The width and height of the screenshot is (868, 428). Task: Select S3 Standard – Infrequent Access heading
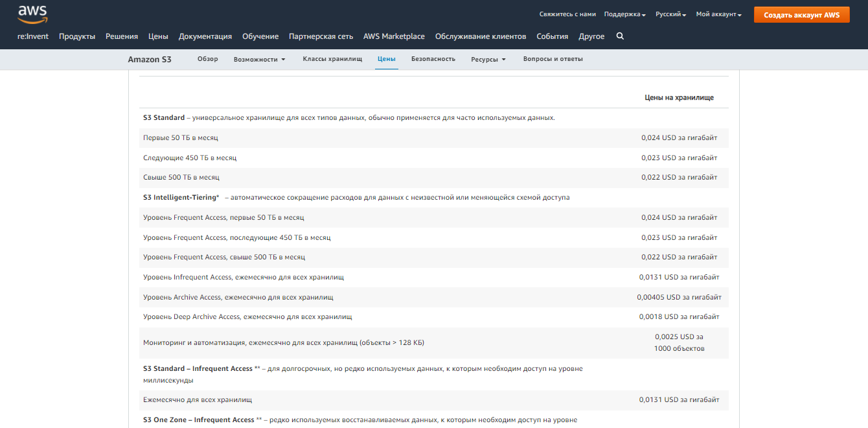pyautogui.click(x=198, y=368)
